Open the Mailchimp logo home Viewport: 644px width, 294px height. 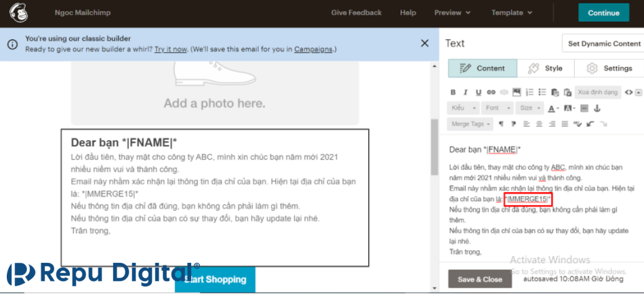pyautogui.click(x=18, y=13)
